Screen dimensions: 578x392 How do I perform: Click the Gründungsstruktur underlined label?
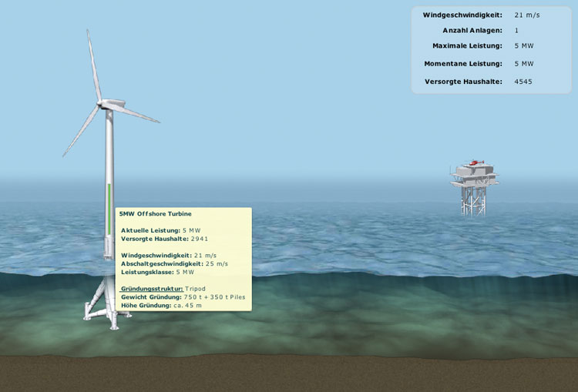pos(152,289)
